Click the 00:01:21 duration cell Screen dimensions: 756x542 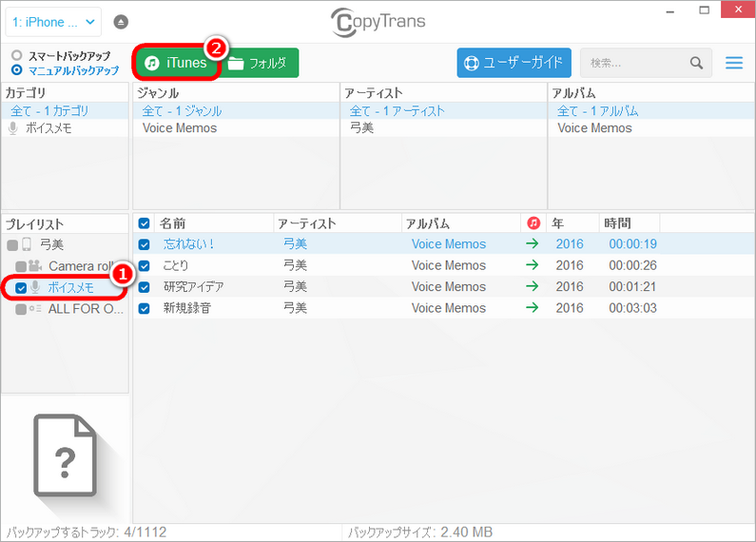click(632, 286)
